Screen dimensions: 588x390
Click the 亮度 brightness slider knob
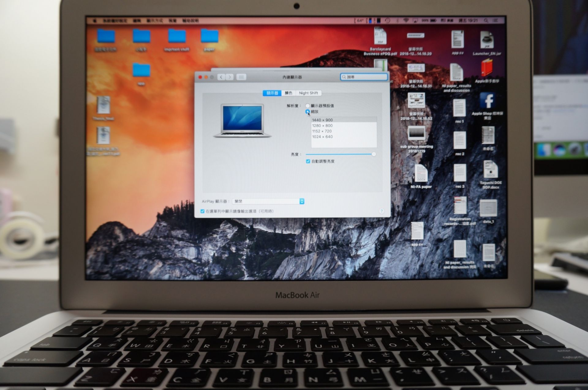[x=374, y=154]
